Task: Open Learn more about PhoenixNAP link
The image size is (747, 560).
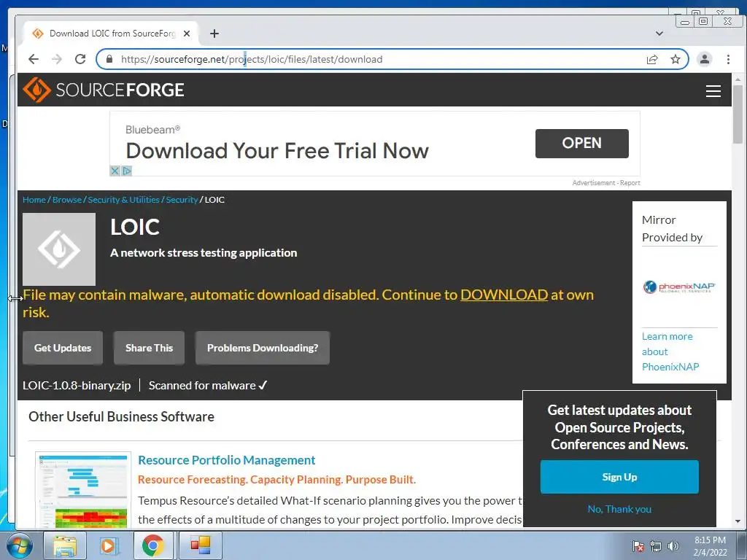Action: (x=670, y=351)
